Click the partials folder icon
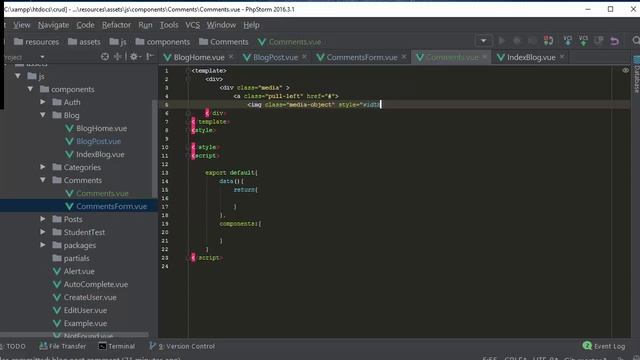 [x=57, y=258]
